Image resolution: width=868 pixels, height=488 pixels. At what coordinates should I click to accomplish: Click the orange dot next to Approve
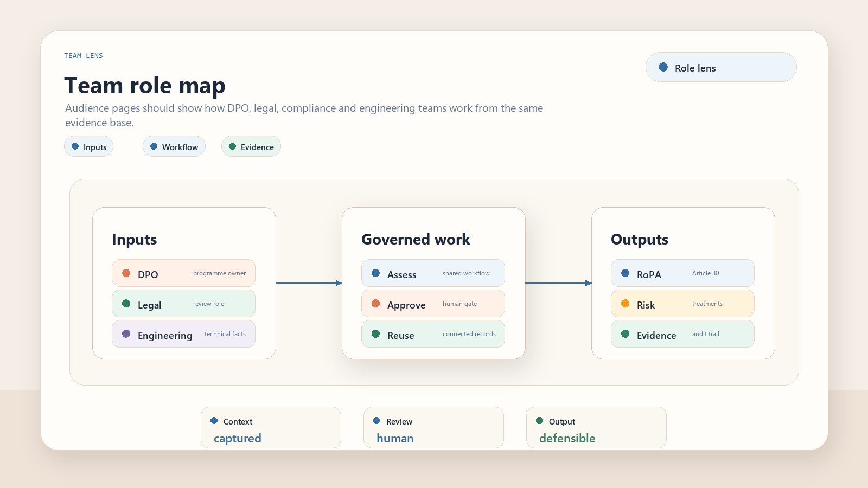(375, 304)
